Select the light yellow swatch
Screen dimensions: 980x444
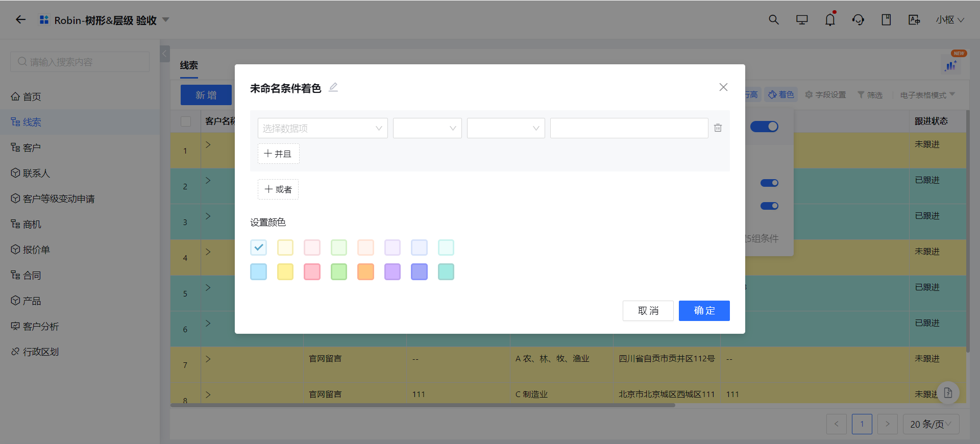[x=285, y=248]
